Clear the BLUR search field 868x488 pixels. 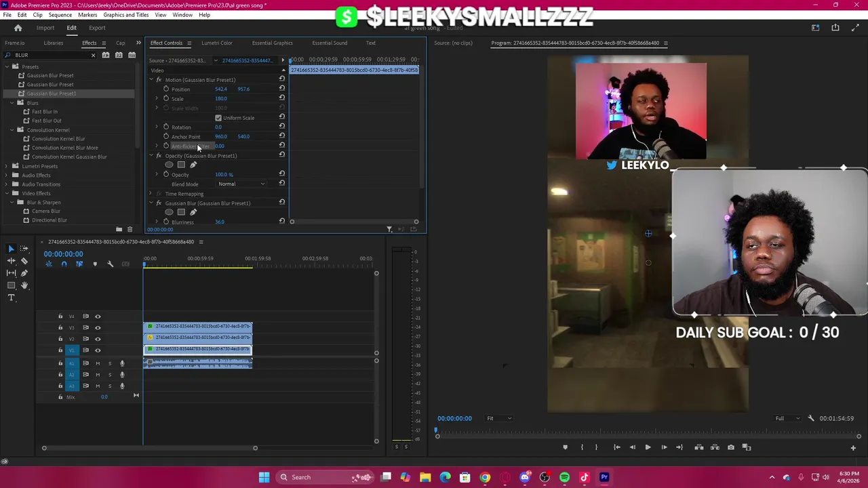pos(94,55)
